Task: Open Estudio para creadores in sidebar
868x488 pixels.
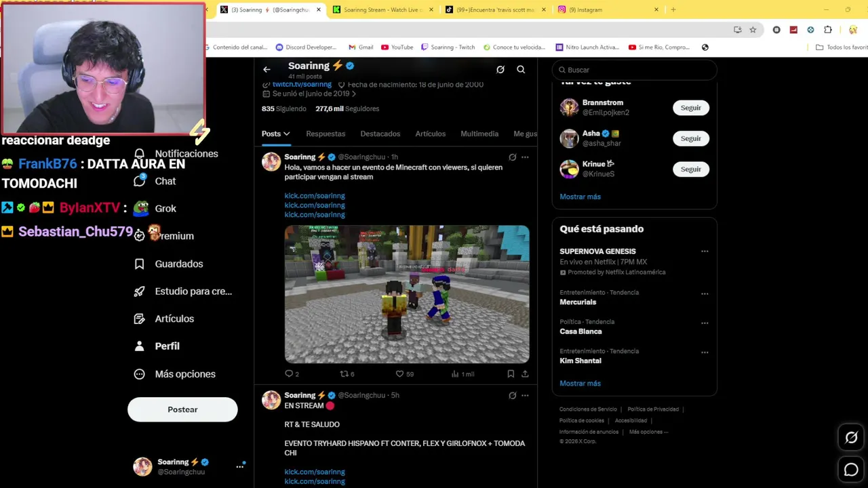Action: pyautogui.click(x=183, y=291)
